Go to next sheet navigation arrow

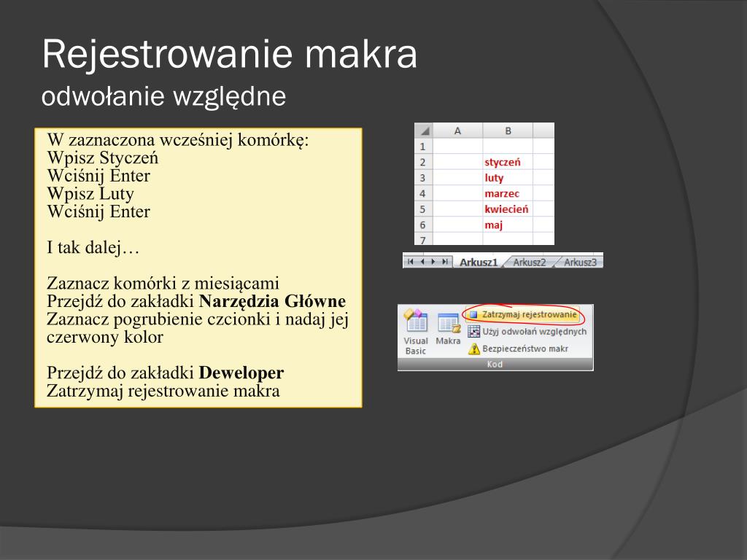click(433, 262)
